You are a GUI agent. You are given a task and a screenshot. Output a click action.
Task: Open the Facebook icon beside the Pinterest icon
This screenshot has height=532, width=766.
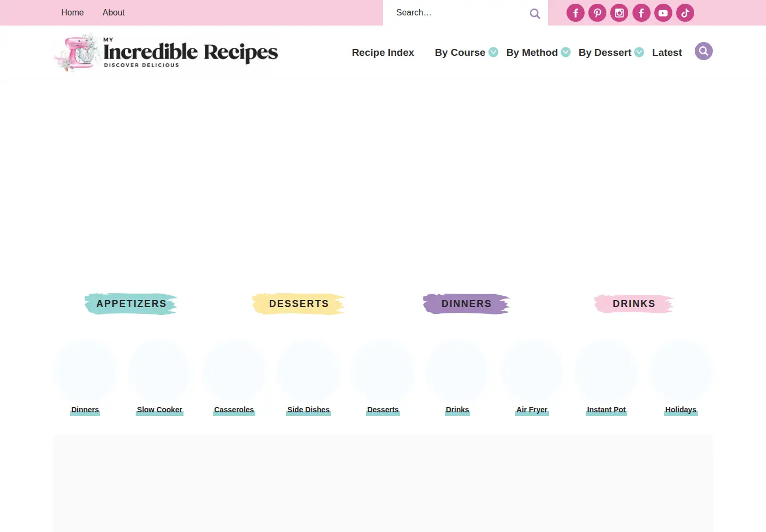tap(576, 13)
